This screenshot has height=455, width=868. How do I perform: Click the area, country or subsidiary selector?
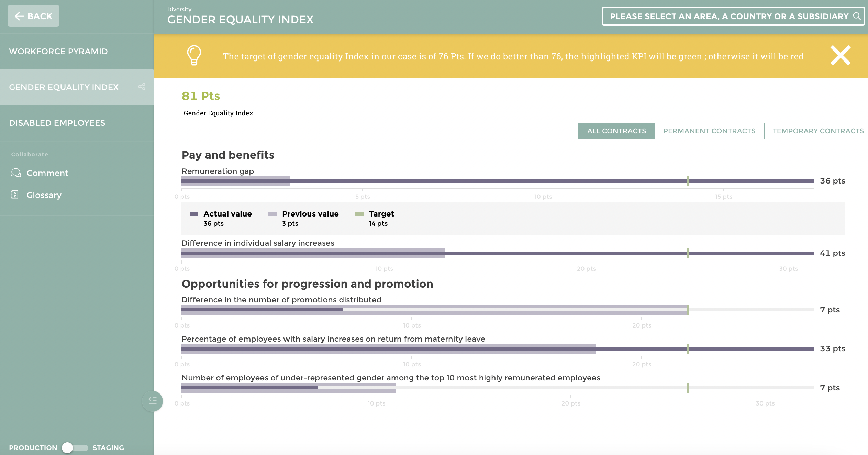tap(728, 16)
